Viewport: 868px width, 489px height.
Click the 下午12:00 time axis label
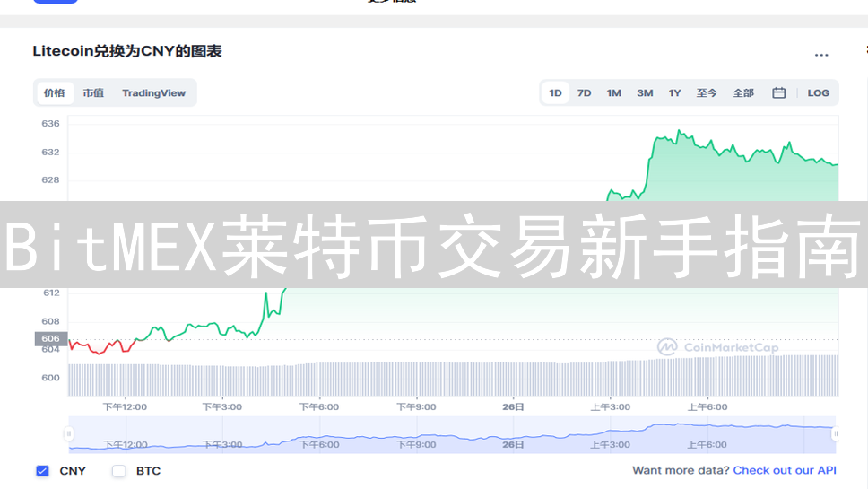126,407
